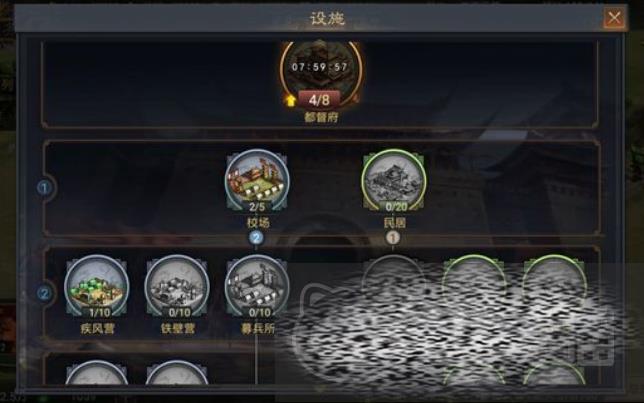Click the 0/20 progress under 民居
The width and height of the screenshot is (644, 403).
click(396, 207)
